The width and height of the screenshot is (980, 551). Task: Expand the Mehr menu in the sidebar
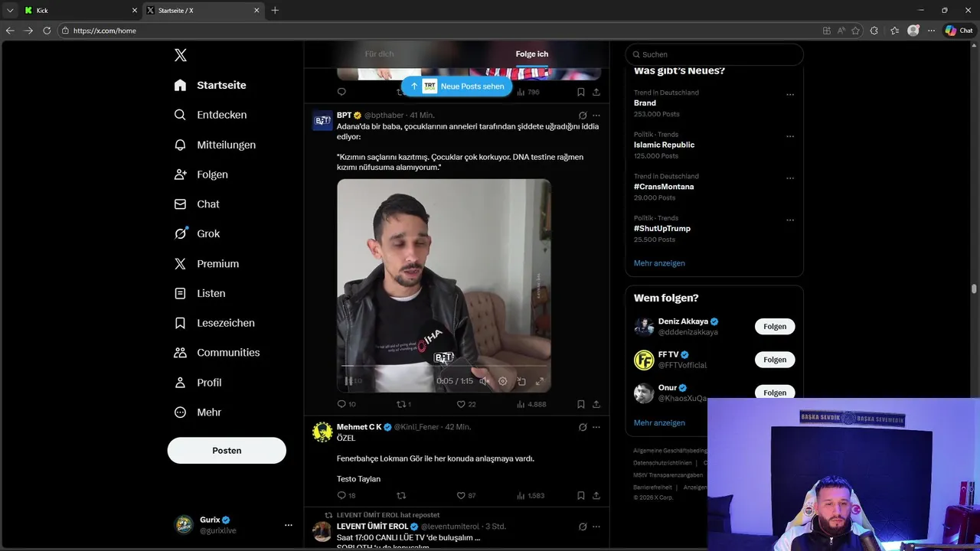pyautogui.click(x=198, y=412)
